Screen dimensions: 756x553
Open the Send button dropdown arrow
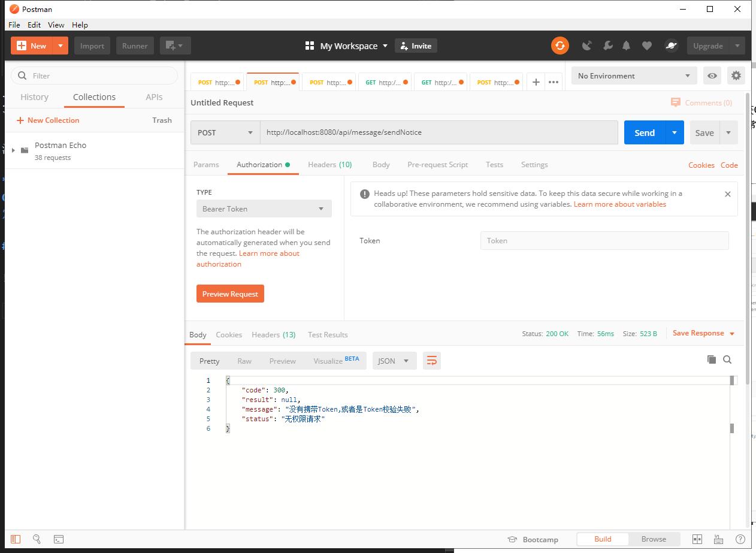[675, 132]
